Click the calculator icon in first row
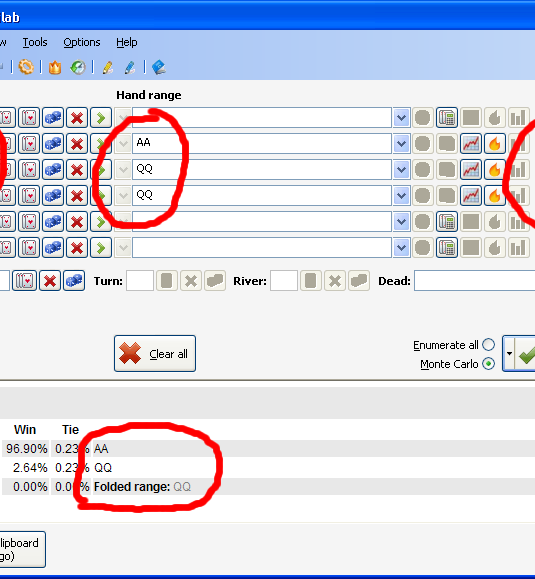The height and width of the screenshot is (579, 535). (x=447, y=118)
